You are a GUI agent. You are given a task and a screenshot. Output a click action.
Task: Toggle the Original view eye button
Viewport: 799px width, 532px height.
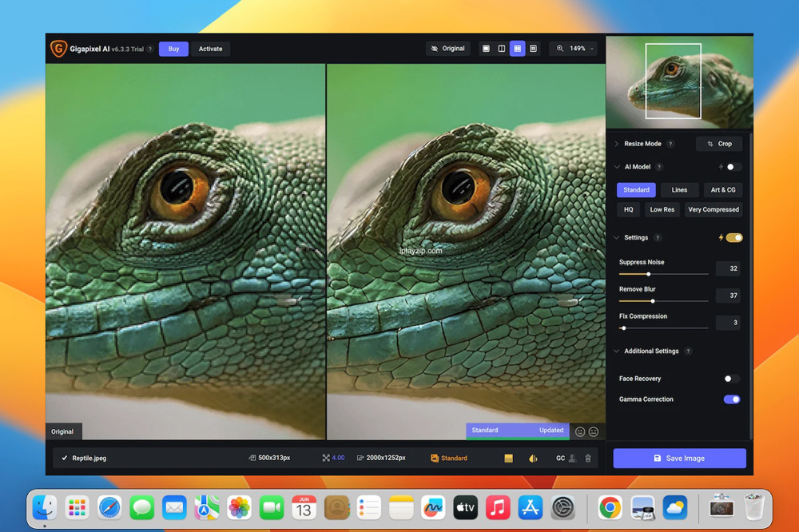pyautogui.click(x=448, y=49)
